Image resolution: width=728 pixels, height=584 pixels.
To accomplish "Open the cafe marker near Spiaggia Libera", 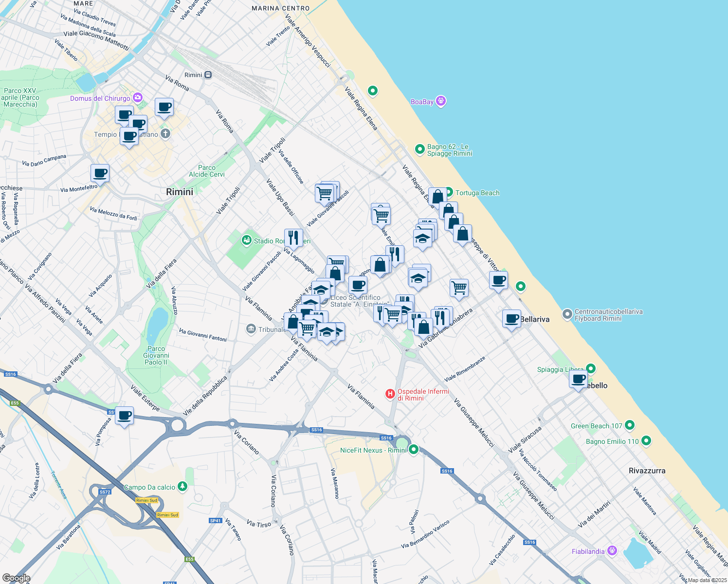I will tap(578, 380).
